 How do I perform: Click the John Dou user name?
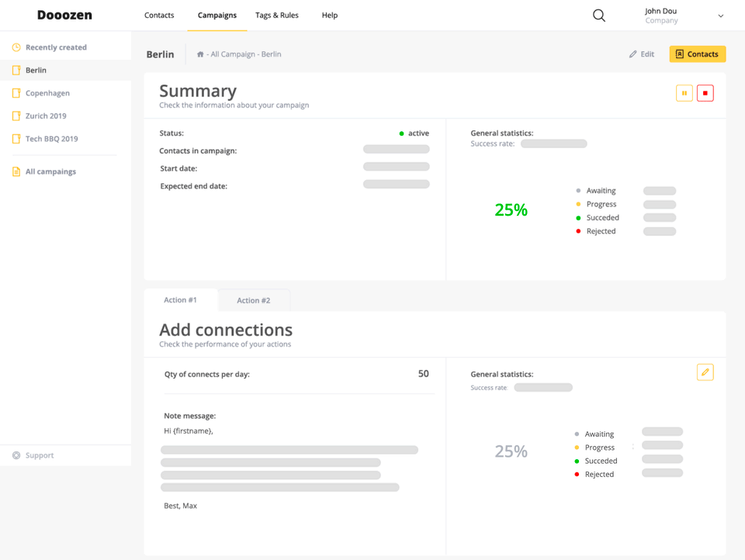[661, 11]
